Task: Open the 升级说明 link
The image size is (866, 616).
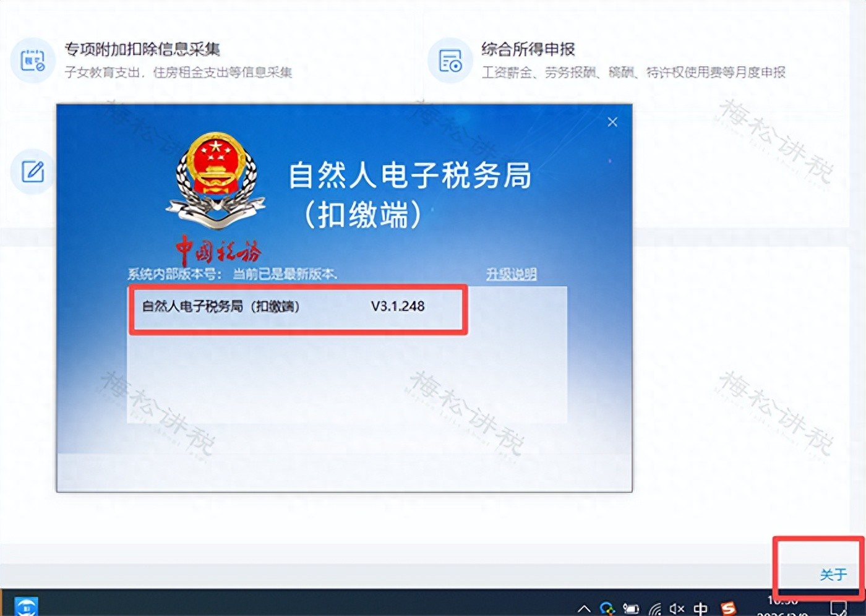Action: 511,273
